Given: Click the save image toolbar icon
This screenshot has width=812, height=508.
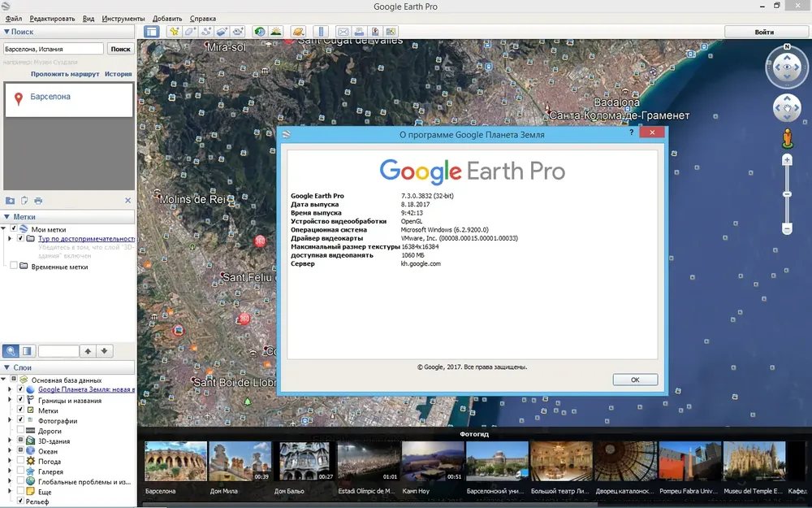Looking at the screenshot, I should pos(375,32).
